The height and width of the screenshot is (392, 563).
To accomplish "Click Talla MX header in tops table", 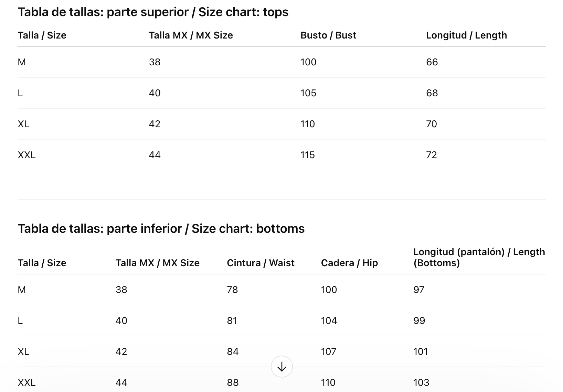I will 191,35.
